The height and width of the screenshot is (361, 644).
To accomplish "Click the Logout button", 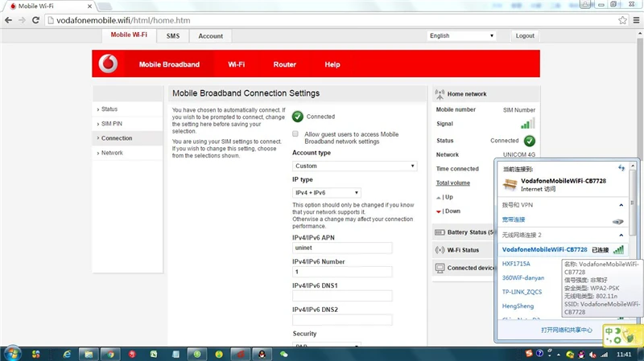I will coord(525,35).
